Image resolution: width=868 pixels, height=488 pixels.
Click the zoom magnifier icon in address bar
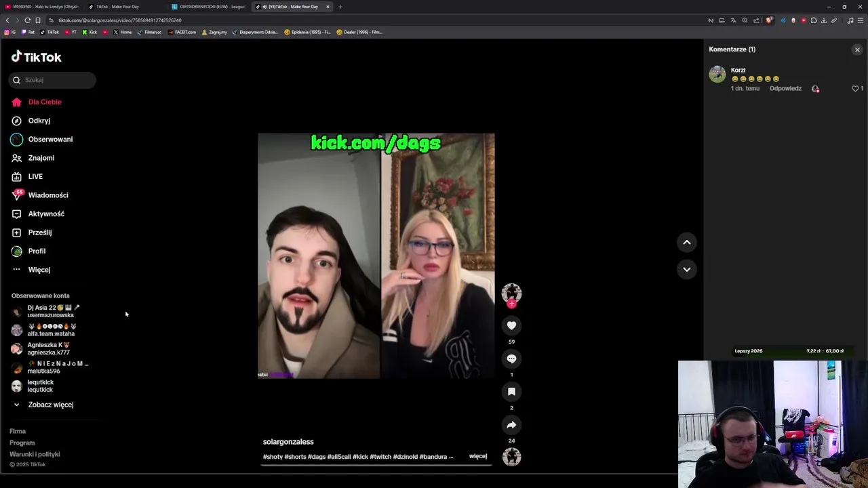(745, 20)
